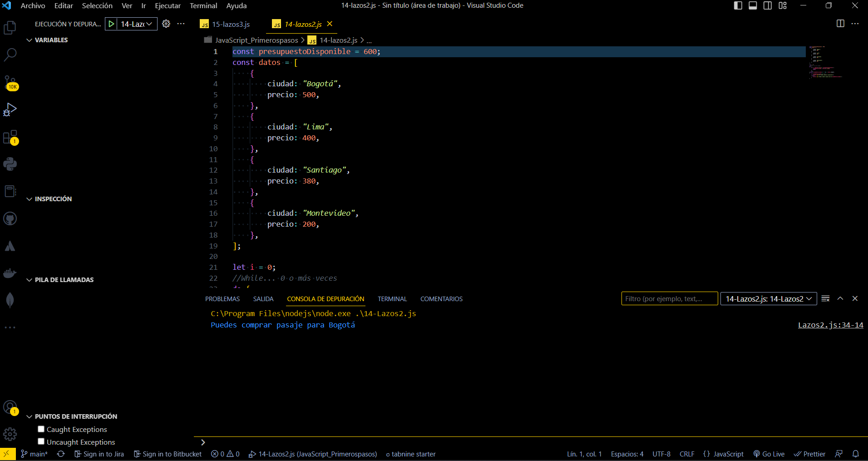Start debugging with the green play button
The height and width of the screenshot is (461, 868).
pos(111,24)
